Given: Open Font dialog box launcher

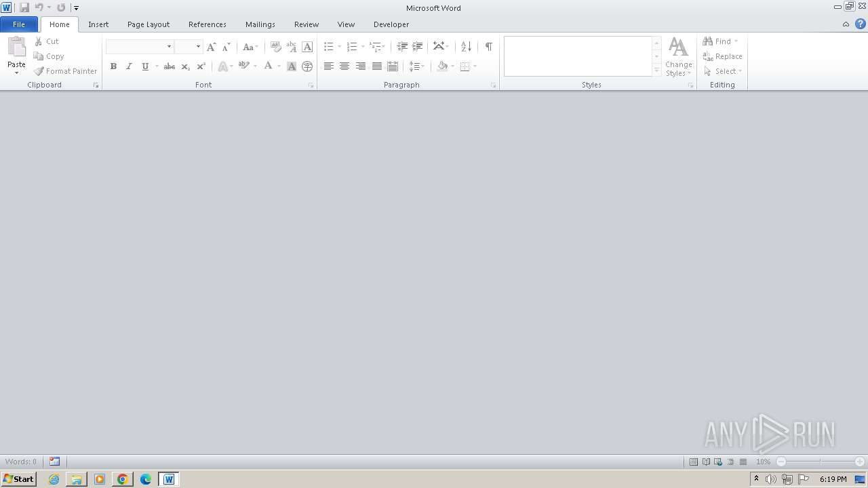Looking at the screenshot, I should tap(311, 85).
